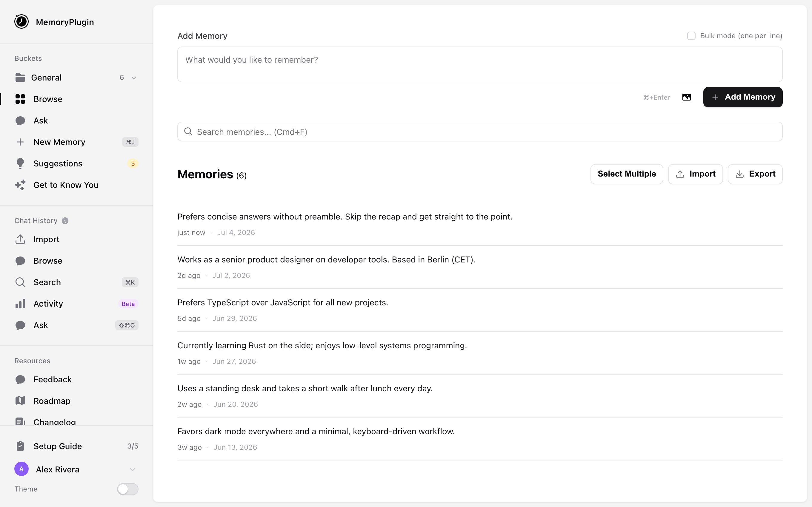This screenshot has height=507, width=812.
Task: Open the Roadmap map item
Action: click(x=76, y=401)
